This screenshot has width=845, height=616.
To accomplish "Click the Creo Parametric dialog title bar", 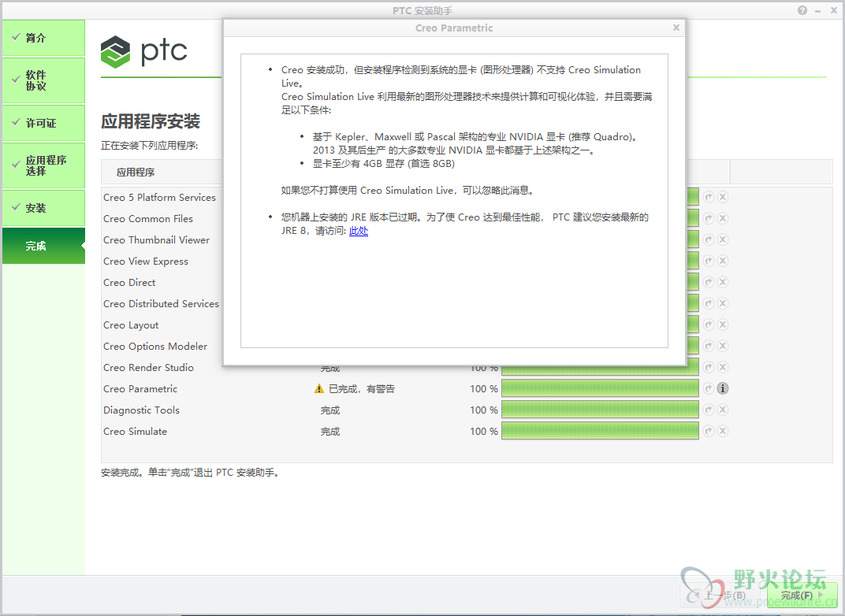I will 454,28.
